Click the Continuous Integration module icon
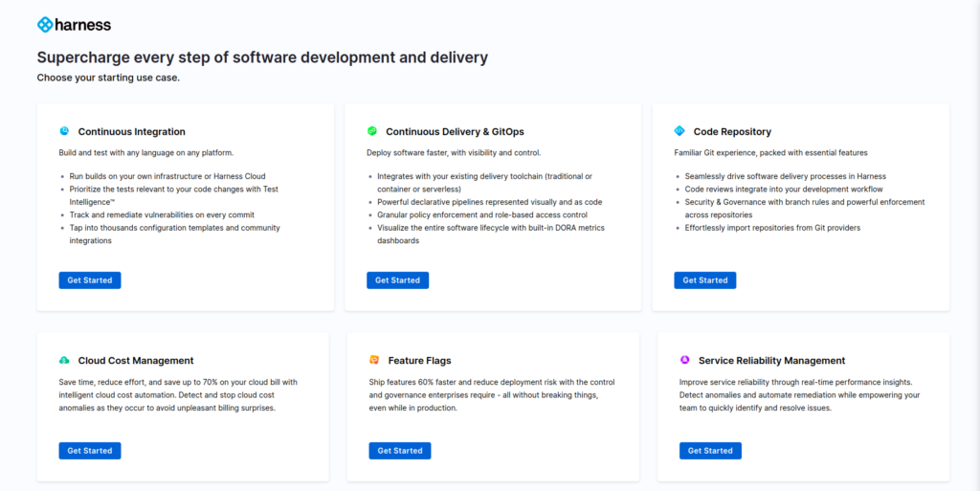Viewport: 980px width, 491px height. point(64,131)
